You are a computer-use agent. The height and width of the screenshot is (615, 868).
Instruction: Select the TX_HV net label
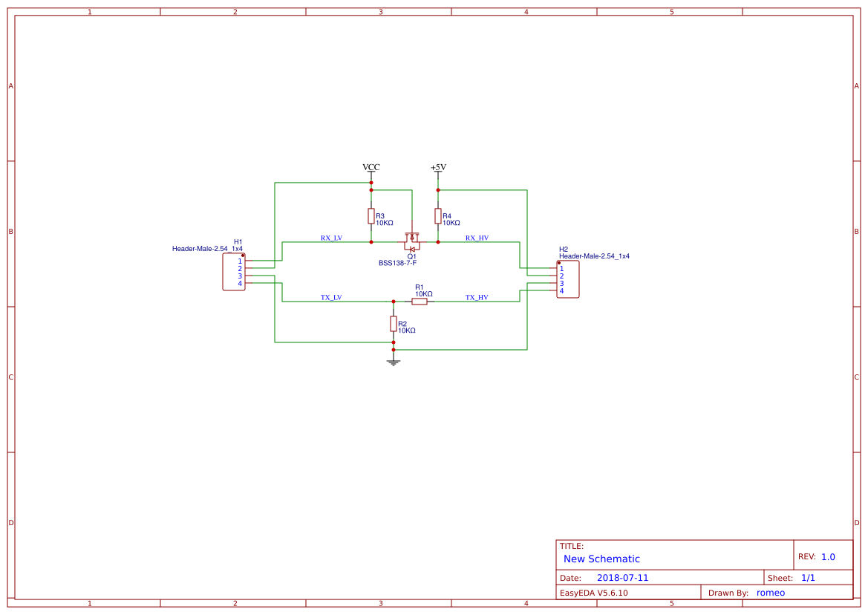[x=477, y=298]
